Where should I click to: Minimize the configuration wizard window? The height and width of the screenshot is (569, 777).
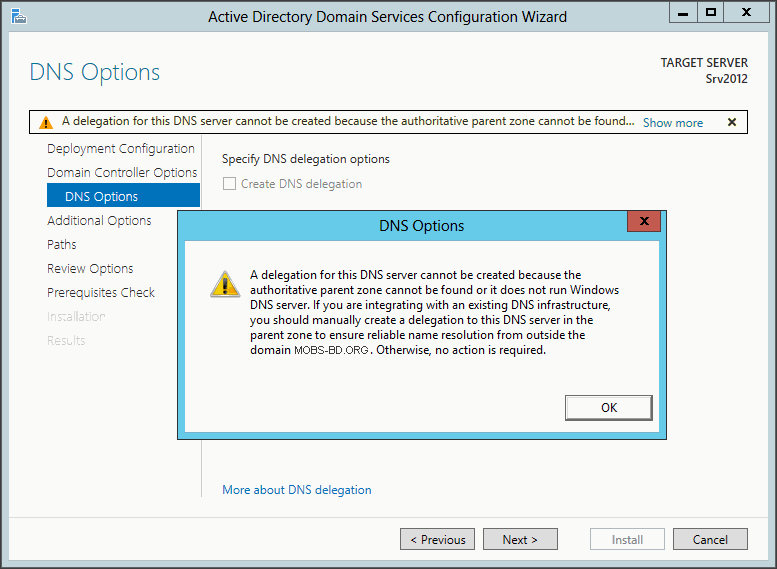[x=683, y=12]
